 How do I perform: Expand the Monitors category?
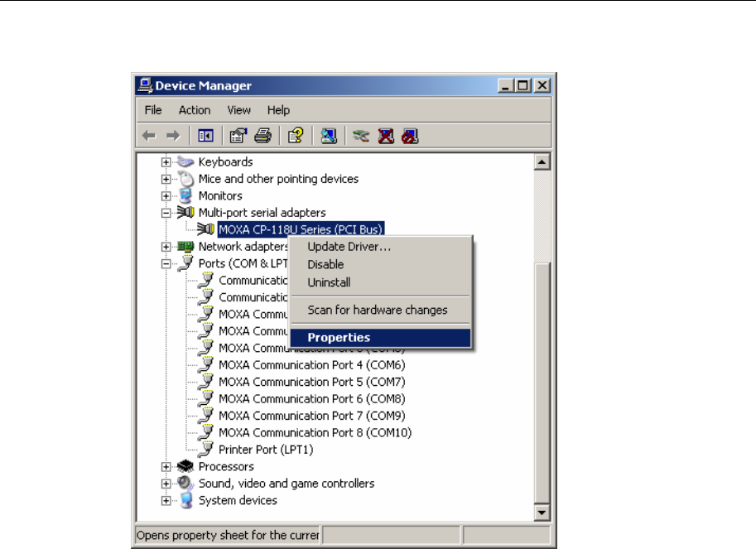pos(166,196)
